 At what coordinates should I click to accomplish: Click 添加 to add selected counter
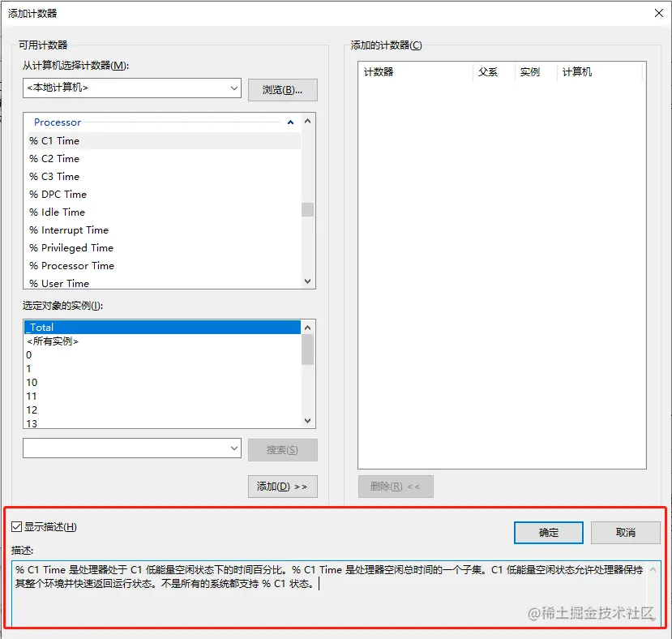point(282,486)
